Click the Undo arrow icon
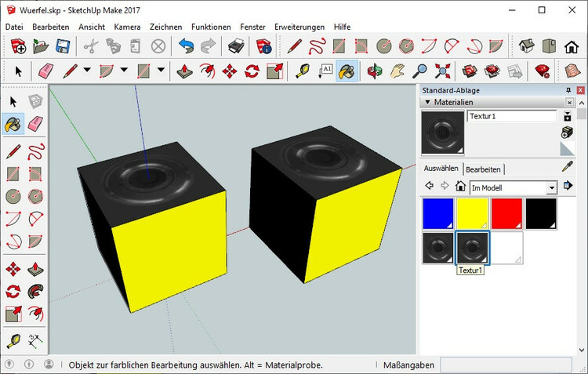This screenshot has width=588, height=374. pyautogui.click(x=186, y=47)
